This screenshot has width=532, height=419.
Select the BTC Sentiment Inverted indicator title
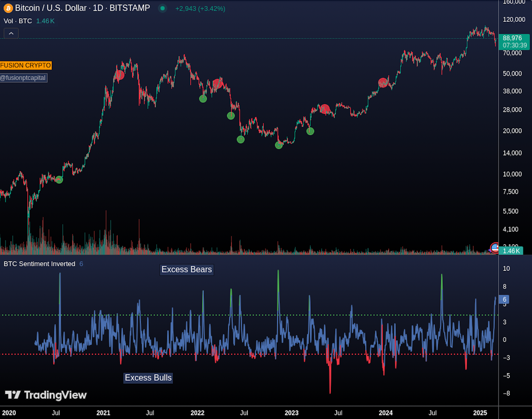pos(39,264)
